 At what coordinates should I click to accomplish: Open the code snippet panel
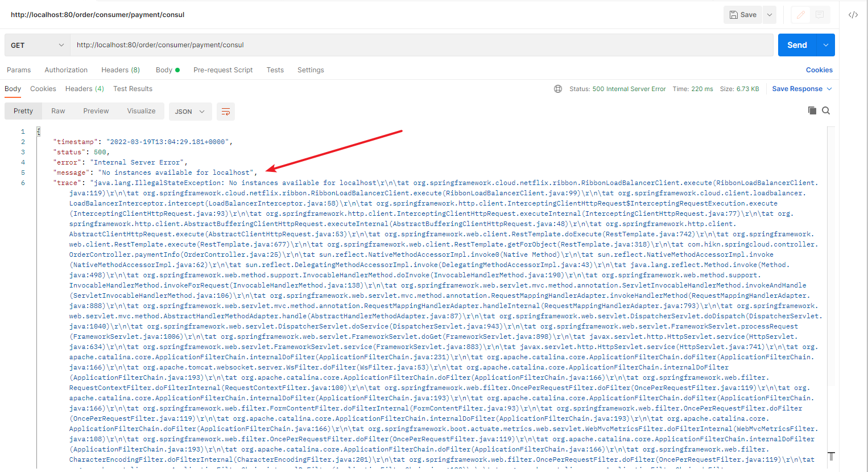[x=853, y=14]
